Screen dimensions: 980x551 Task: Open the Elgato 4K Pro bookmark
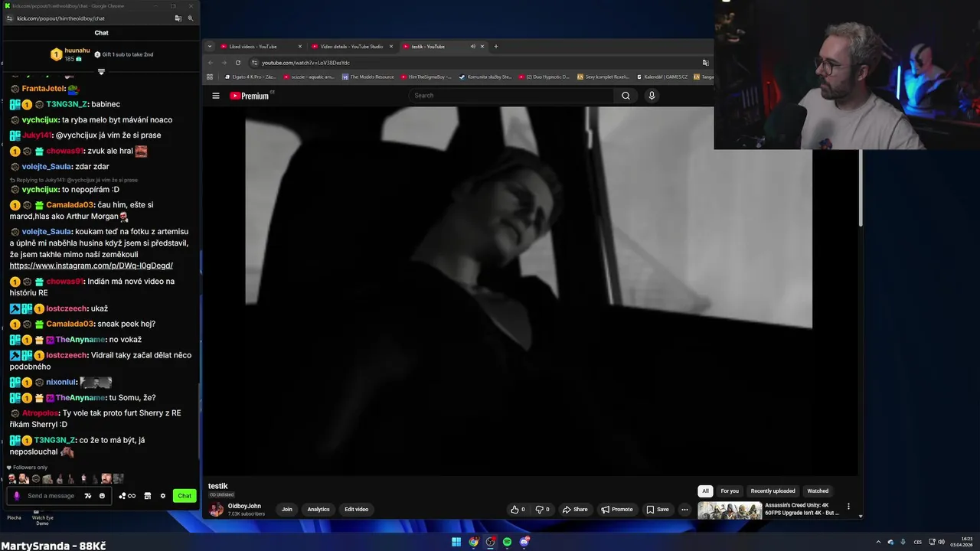pos(250,77)
